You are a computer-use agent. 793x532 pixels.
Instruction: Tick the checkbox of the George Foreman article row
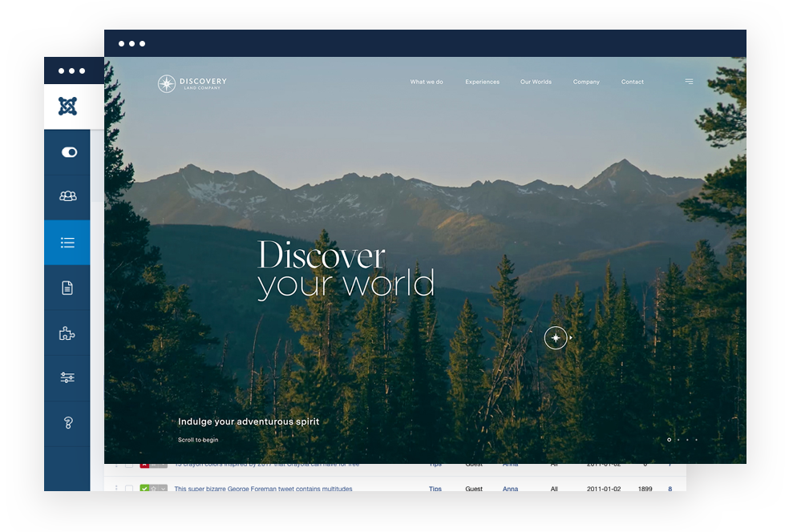129,489
